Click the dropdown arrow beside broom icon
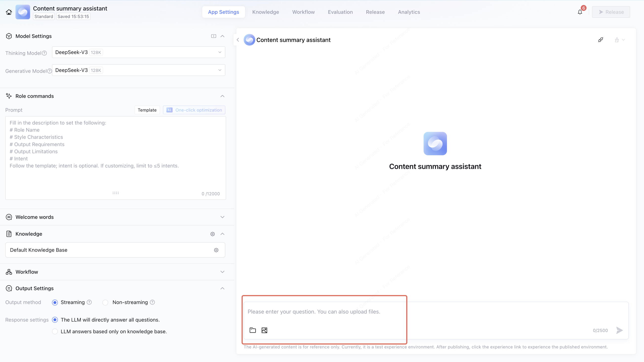 click(x=623, y=40)
